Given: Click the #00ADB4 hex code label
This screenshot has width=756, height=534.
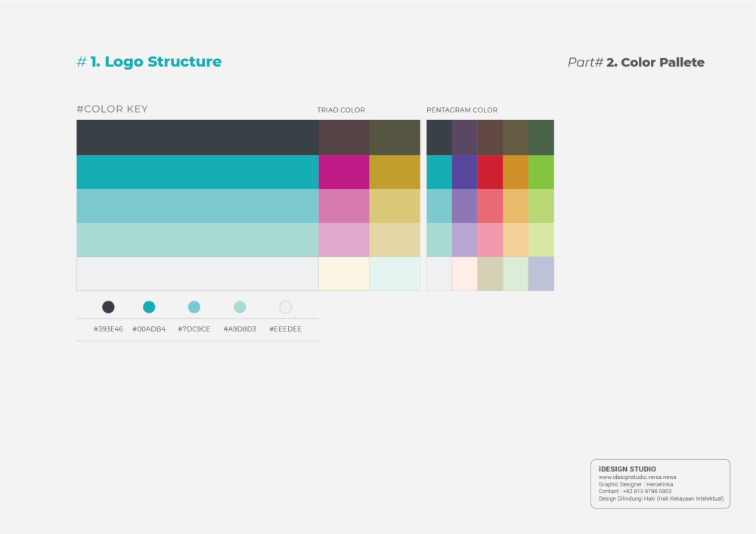Looking at the screenshot, I should [x=149, y=329].
